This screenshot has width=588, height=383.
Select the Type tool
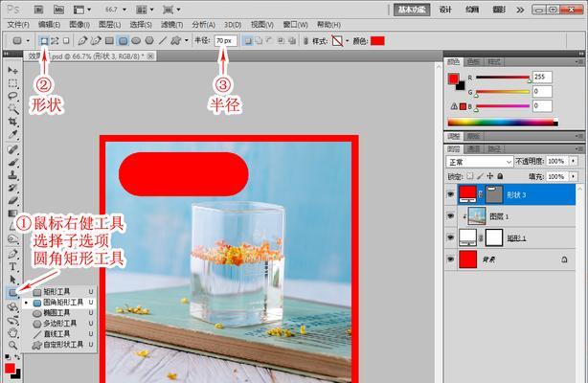pyautogui.click(x=12, y=267)
